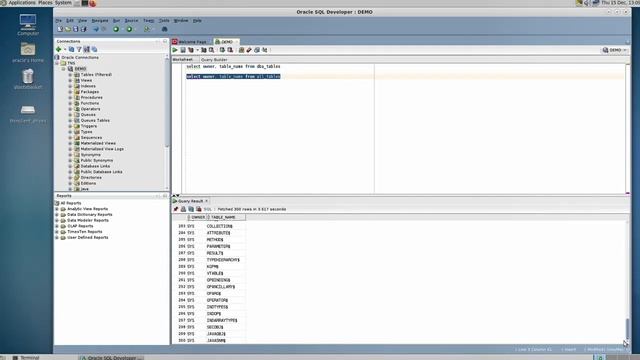The image size is (640, 360).
Task: Add a new connection with the green plus icon
Action: (58, 49)
